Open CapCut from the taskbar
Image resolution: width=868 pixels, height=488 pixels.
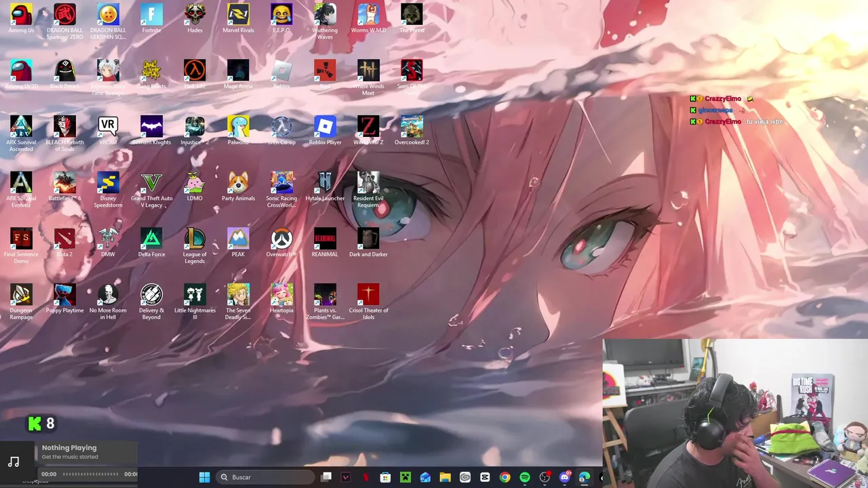[485, 477]
